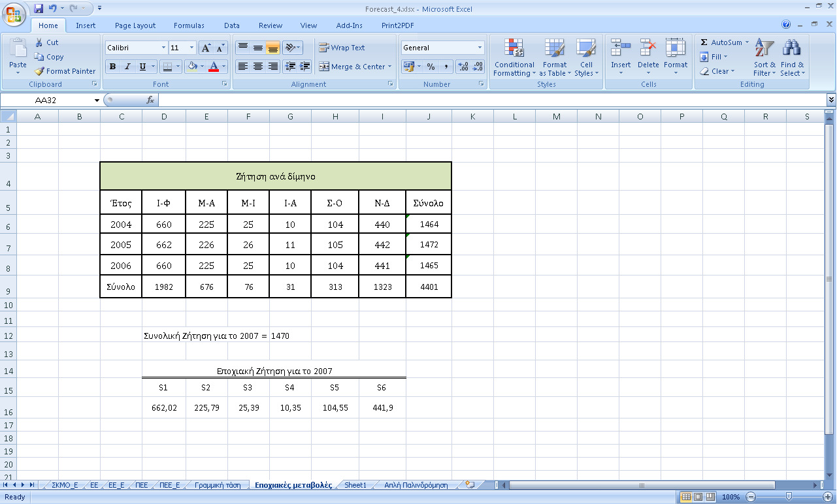The height and width of the screenshot is (504, 837).
Task: Click the Fill button
Action: [713, 57]
